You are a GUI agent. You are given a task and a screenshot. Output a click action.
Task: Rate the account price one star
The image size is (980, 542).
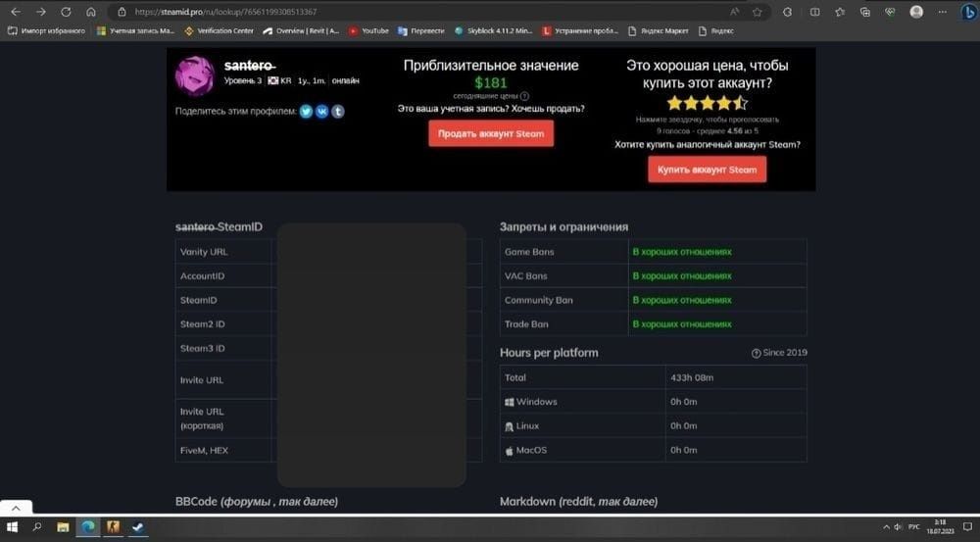click(x=674, y=103)
